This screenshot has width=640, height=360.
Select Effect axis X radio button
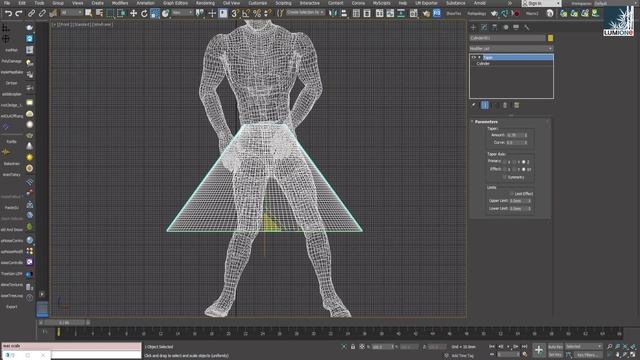[505, 169]
